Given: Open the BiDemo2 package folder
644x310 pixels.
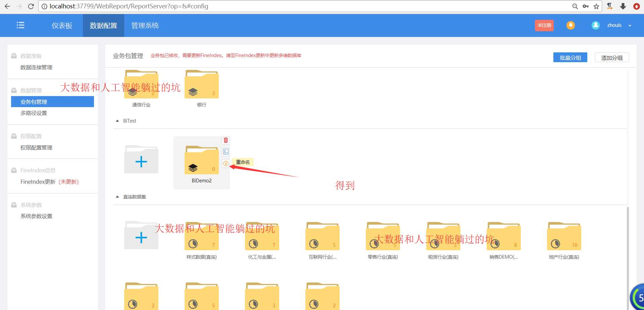Looking at the screenshot, I should click(202, 160).
